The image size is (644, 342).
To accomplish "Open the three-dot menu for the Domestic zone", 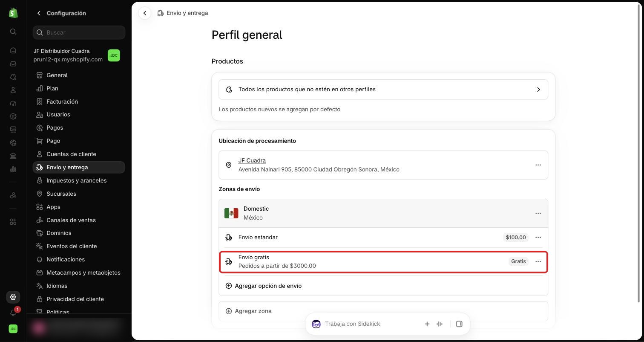I will coord(538,213).
